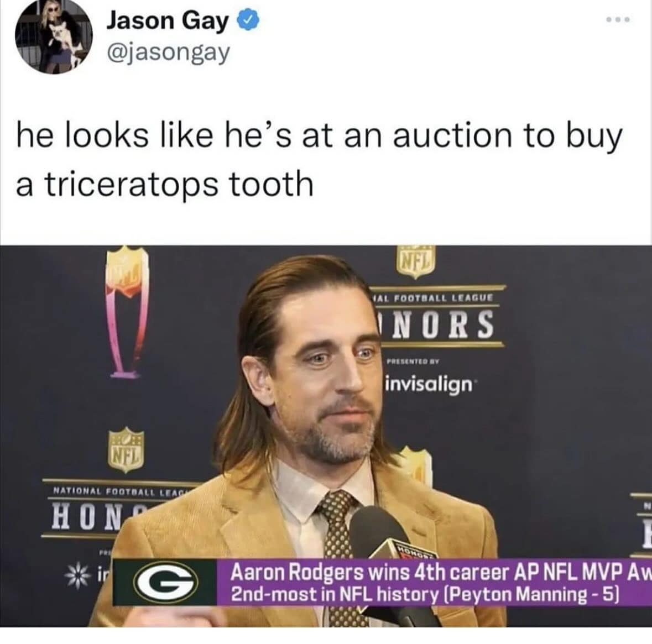Click the blue verified checkmark badge
Screen dimensions: 652x644
pyautogui.click(x=248, y=21)
